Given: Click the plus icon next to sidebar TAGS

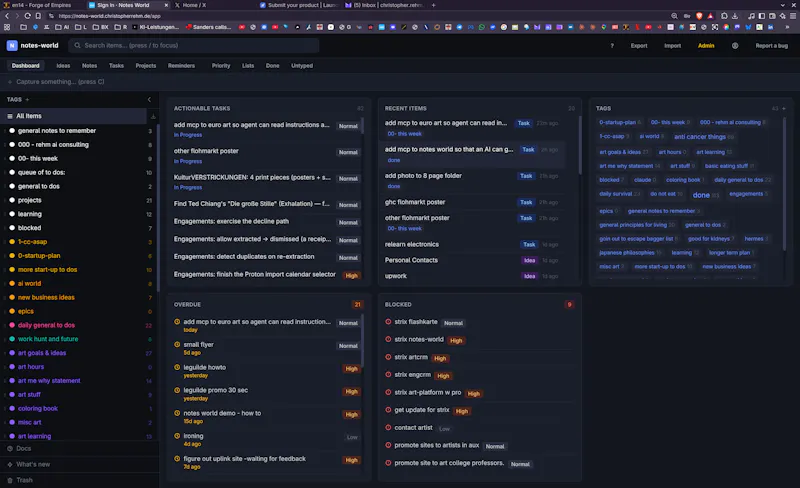Looking at the screenshot, I should [x=27, y=100].
